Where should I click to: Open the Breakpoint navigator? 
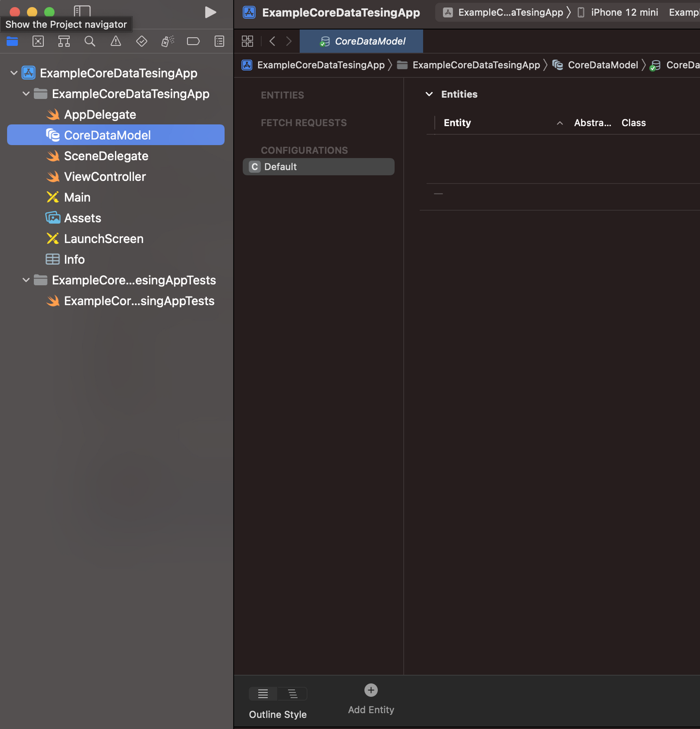(x=193, y=41)
